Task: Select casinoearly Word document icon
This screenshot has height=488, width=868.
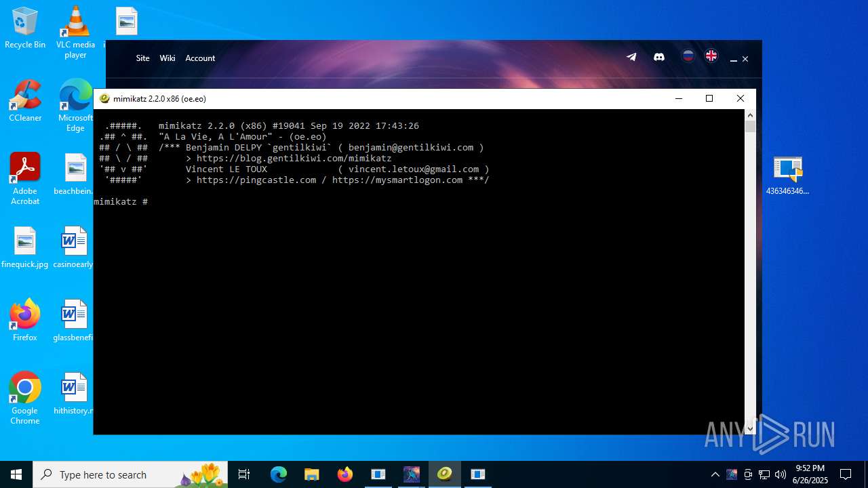Action: 73,247
